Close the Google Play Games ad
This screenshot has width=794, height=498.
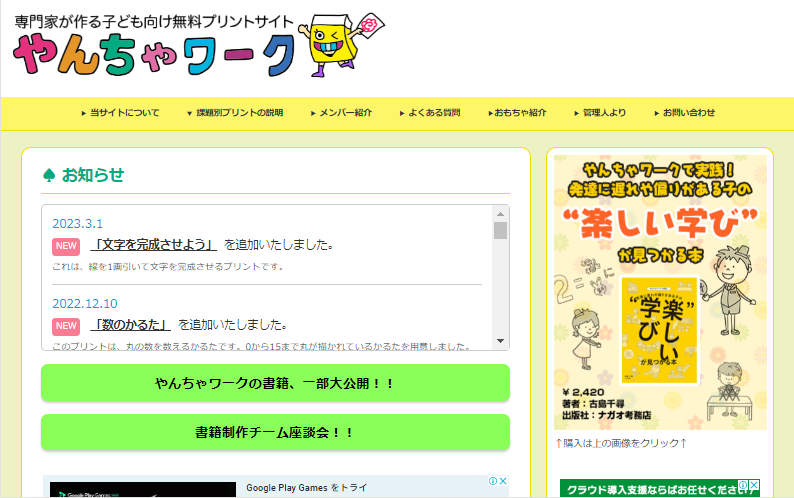click(x=503, y=481)
